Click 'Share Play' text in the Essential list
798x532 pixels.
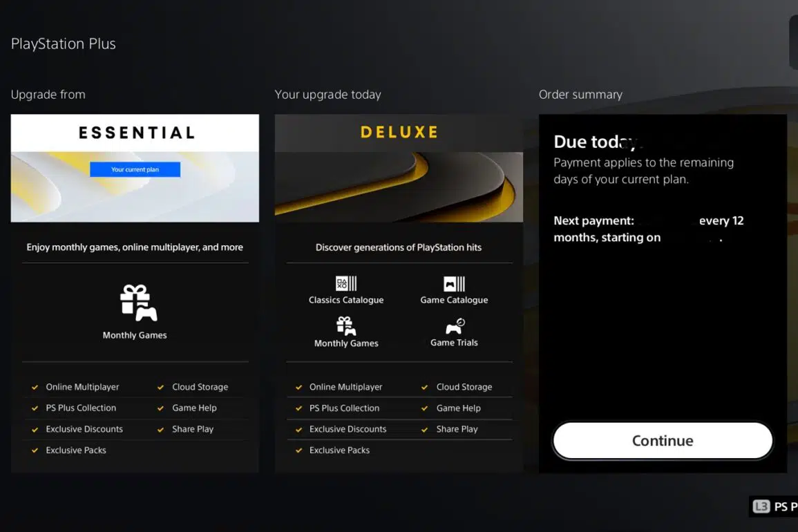[x=193, y=429]
